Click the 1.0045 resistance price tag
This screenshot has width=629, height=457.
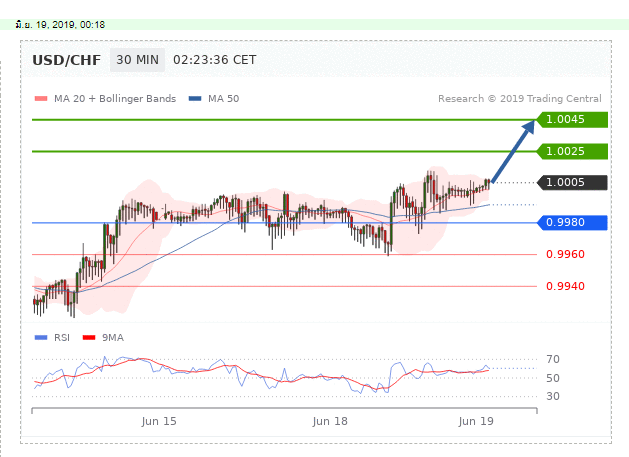pyautogui.click(x=572, y=120)
